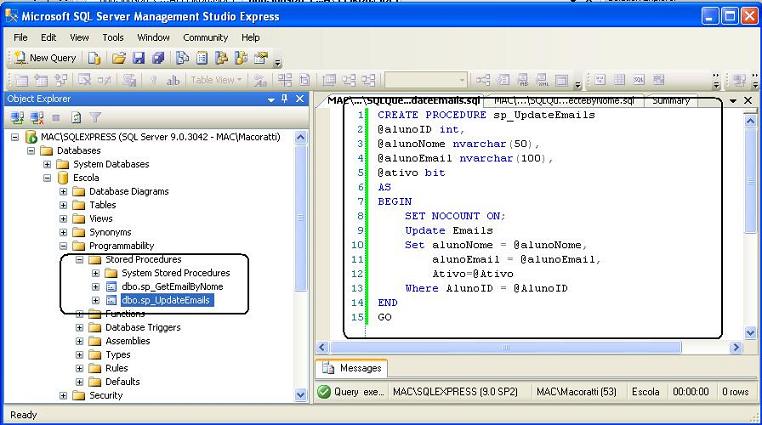Click the Disconnect icon in Object Explorer
This screenshot has width=762, height=425.
tap(37, 118)
